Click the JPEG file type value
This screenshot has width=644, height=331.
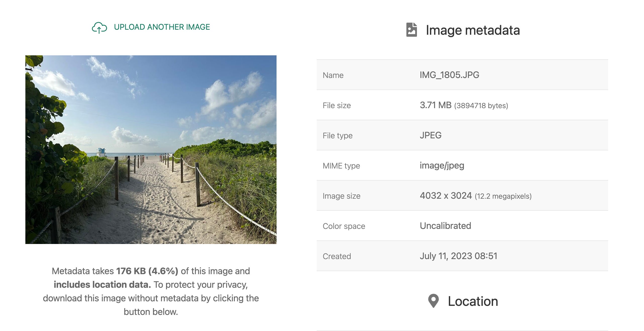click(431, 135)
